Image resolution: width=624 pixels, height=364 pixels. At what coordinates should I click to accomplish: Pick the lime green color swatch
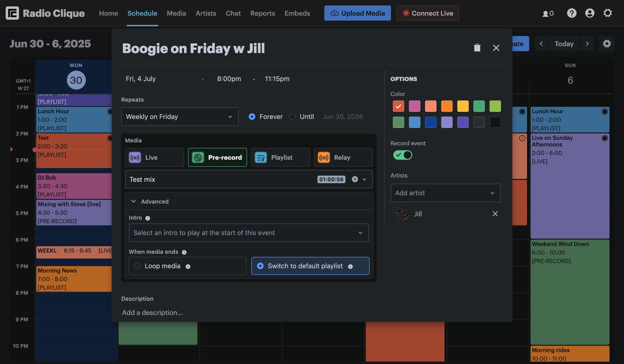coord(495,106)
